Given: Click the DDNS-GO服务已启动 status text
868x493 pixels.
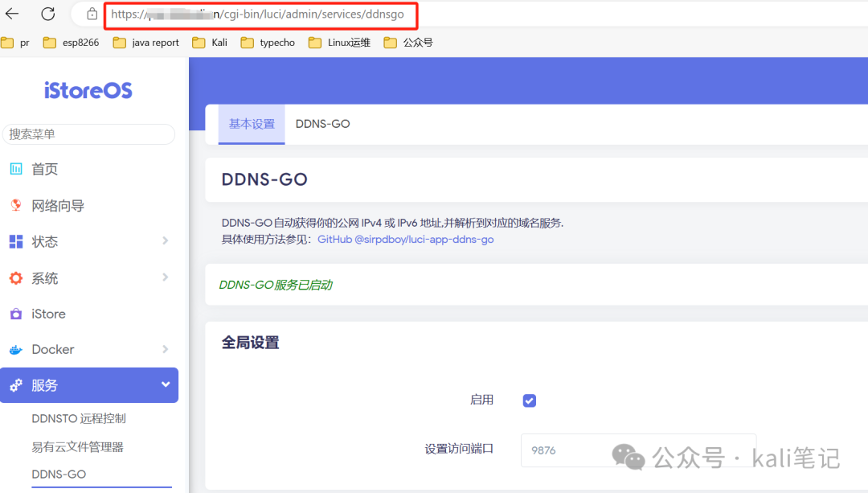Looking at the screenshot, I should click(x=276, y=285).
